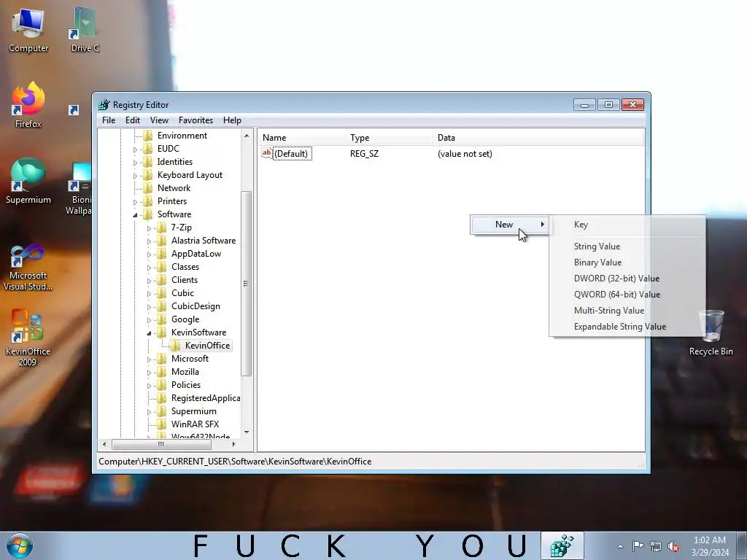Screen dimensions: 747x560
Task: Click the 7-Zip folder icon
Action: 162,227
